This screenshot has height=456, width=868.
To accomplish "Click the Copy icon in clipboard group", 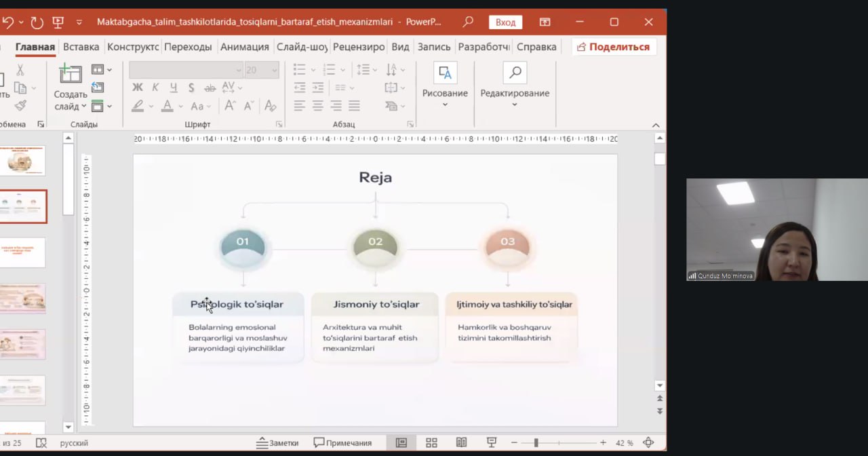I will point(20,88).
